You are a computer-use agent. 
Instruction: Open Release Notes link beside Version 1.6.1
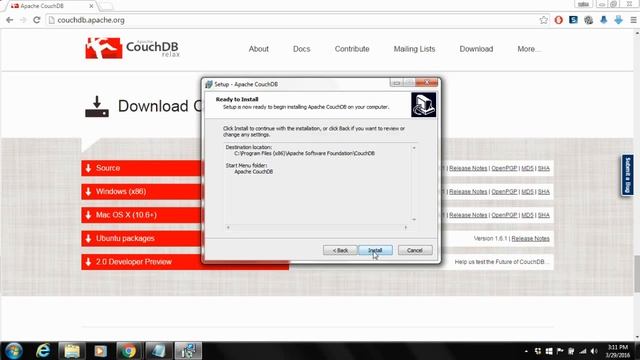530,238
